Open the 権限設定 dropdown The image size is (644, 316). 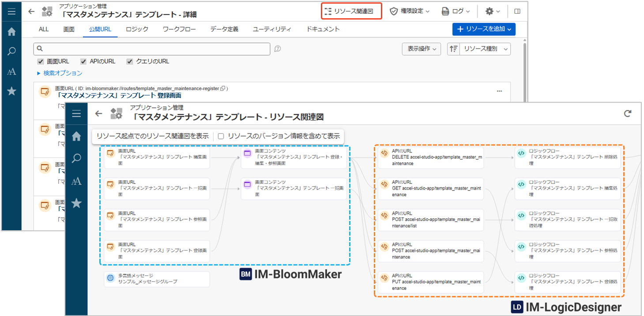[410, 11]
